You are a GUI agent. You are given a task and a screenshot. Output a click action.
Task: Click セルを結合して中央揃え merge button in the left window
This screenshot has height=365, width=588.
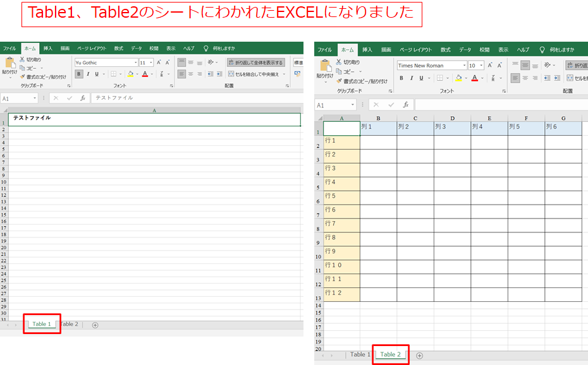click(256, 74)
